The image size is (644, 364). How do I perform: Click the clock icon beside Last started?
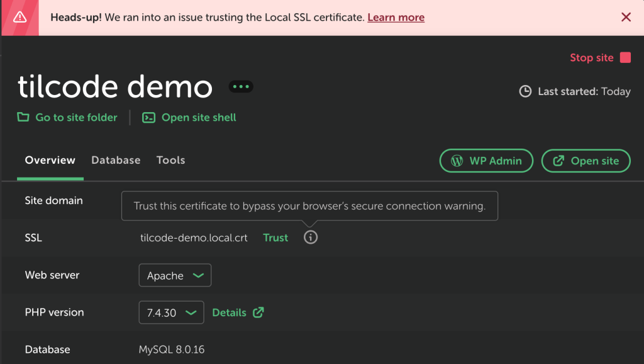pos(525,92)
